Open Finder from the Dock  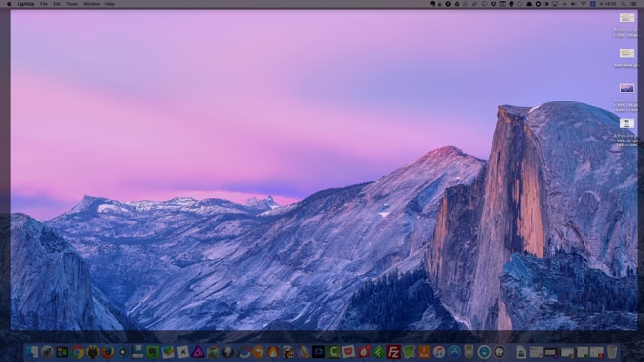click(31, 352)
